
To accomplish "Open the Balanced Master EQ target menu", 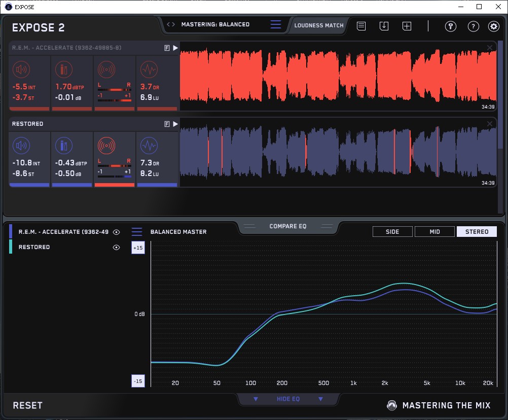I will [137, 232].
